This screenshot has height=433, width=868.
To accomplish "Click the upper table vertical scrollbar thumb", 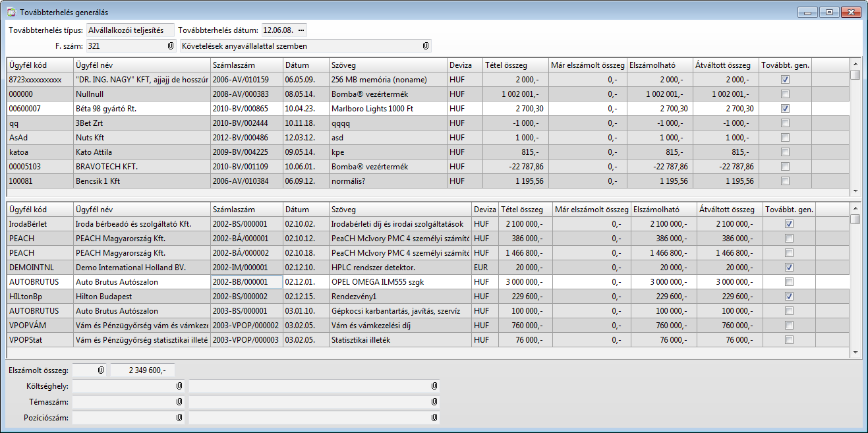I will tap(855, 74).
